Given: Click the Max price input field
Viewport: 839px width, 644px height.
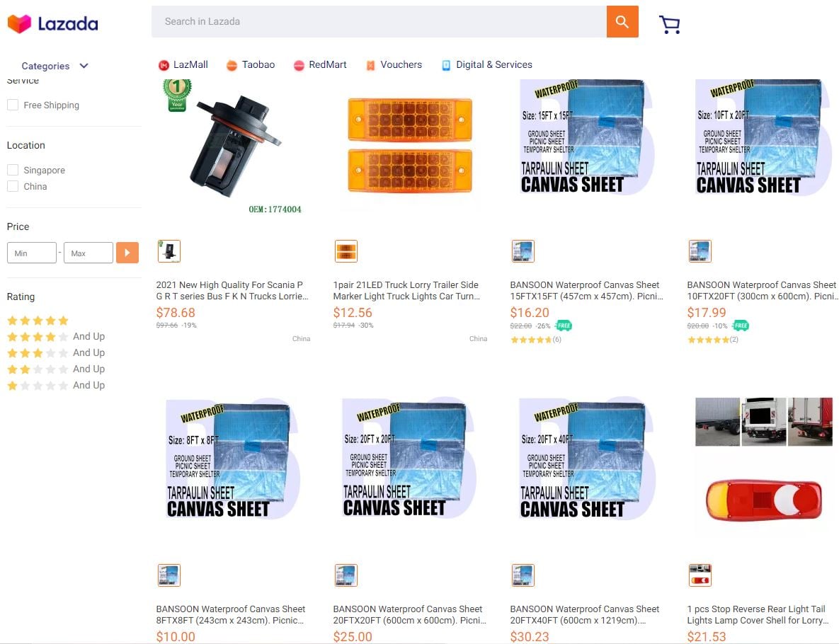Looking at the screenshot, I should [x=89, y=253].
